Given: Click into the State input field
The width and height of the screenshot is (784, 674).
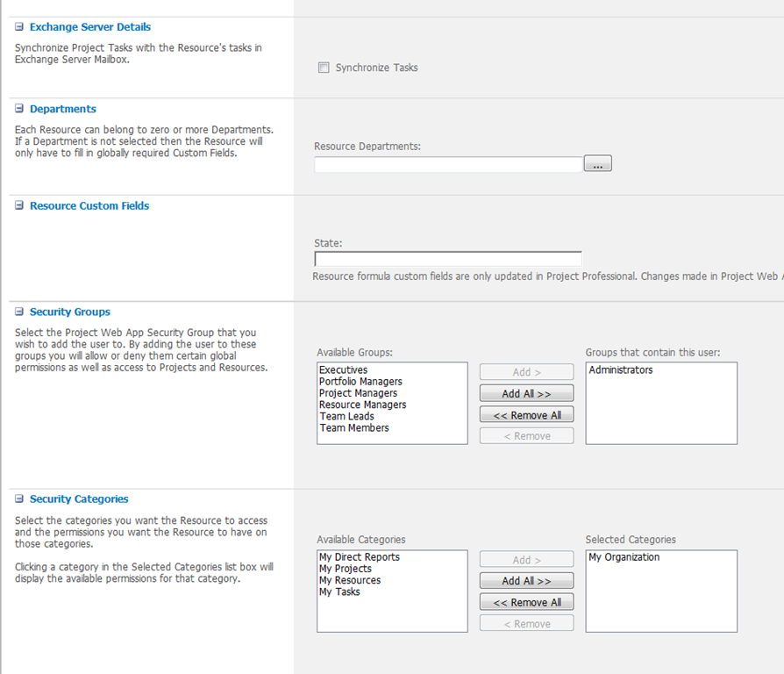Looking at the screenshot, I should click(448, 259).
